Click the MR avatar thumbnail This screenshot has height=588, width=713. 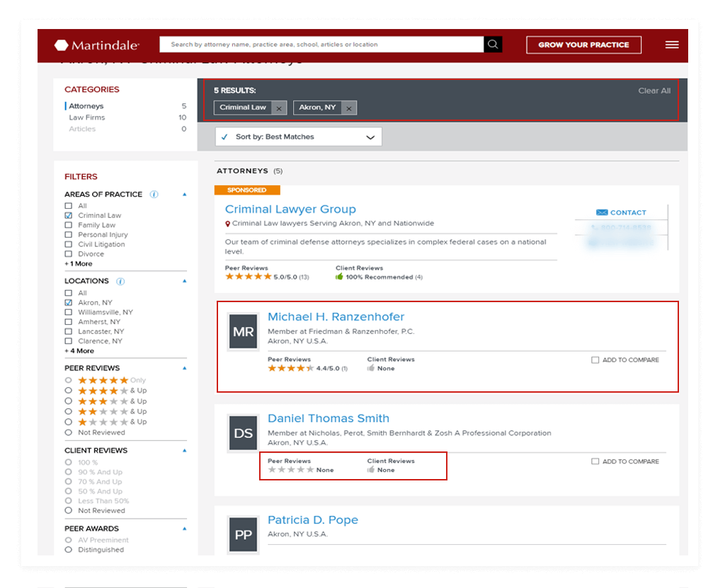coord(244,332)
